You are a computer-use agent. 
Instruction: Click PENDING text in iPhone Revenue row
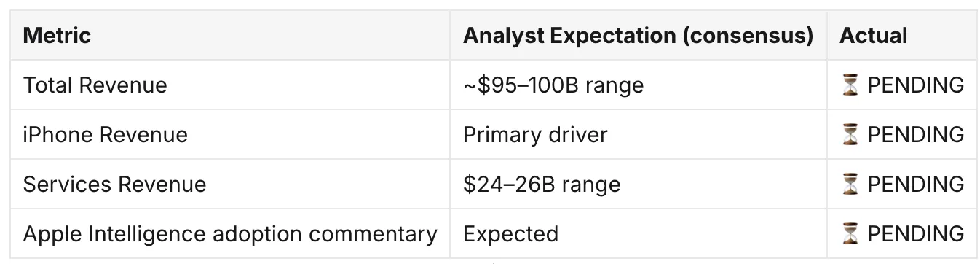(x=916, y=135)
